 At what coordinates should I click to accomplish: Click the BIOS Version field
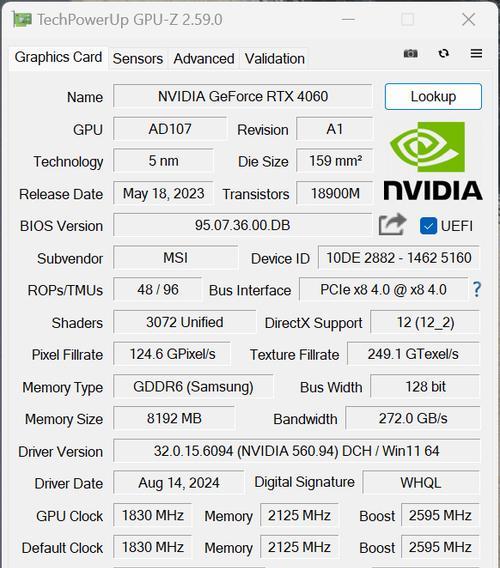point(243,225)
